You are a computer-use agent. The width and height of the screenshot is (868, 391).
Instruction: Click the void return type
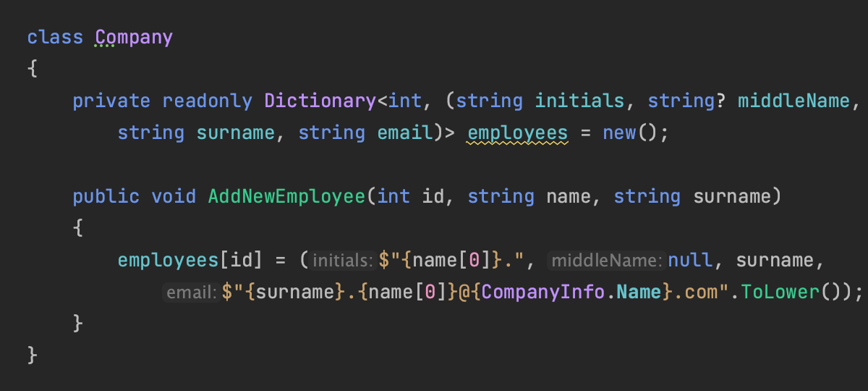[x=174, y=196]
